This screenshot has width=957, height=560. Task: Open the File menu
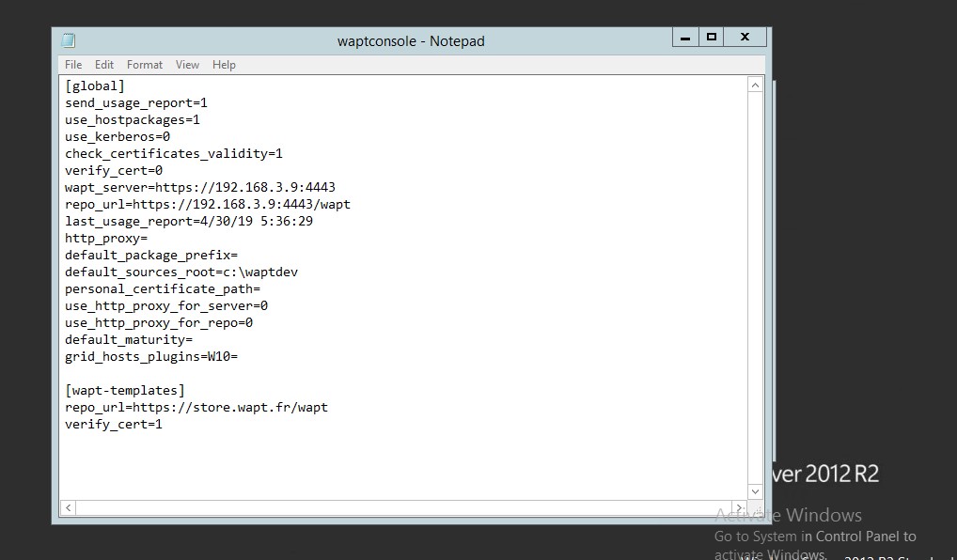point(73,65)
